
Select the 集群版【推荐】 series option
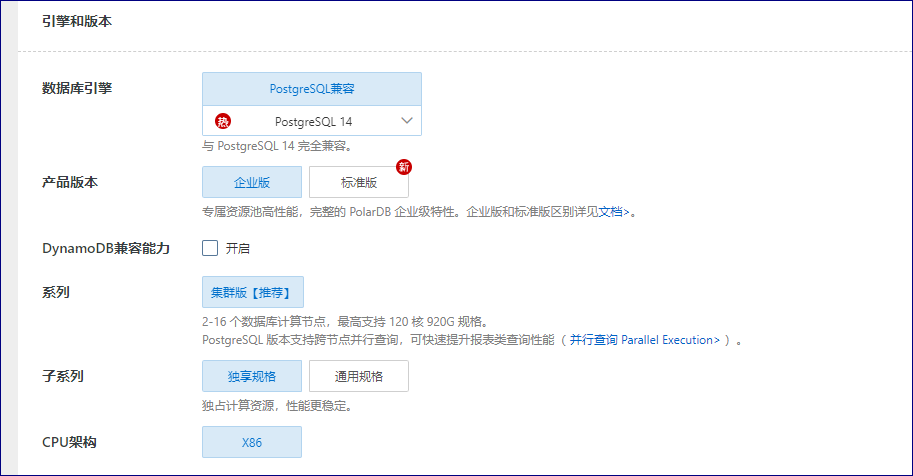click(253, 292)
